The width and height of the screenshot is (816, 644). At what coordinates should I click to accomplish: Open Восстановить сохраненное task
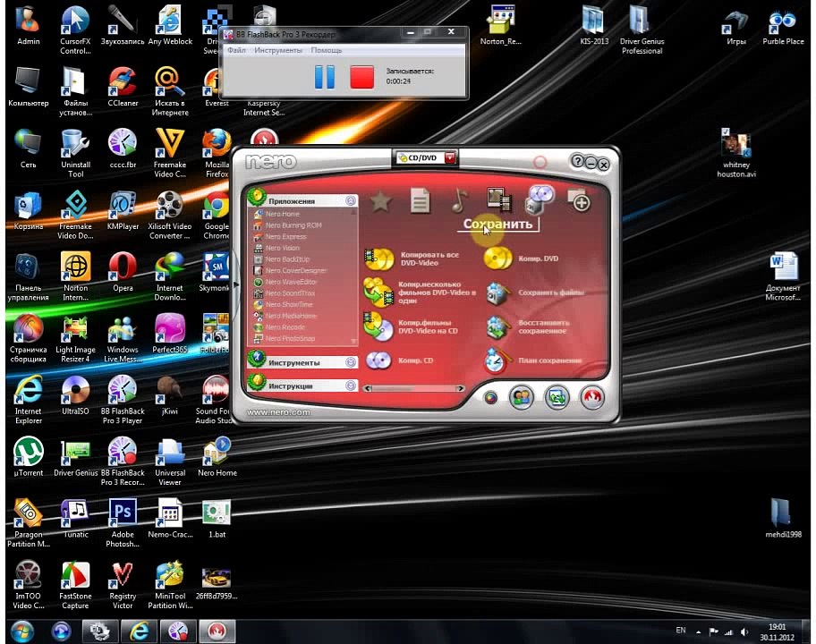coord(529,326)
